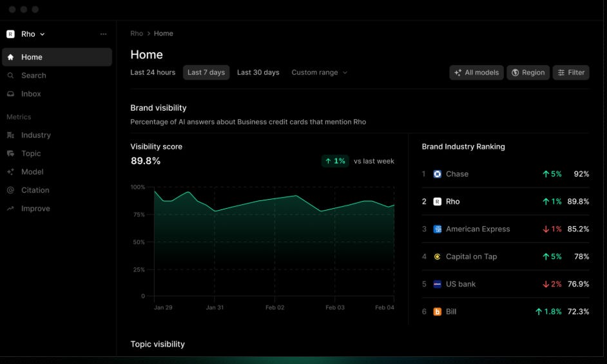The height and width of the screenshot is (364, 607).
Task: Click US bank's 2% down indicator
Action: [x=552, y=284]
